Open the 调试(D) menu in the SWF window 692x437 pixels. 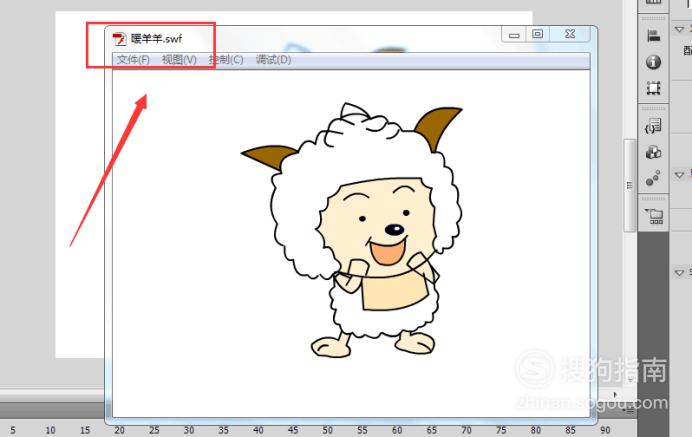click(x=273, y=60)
